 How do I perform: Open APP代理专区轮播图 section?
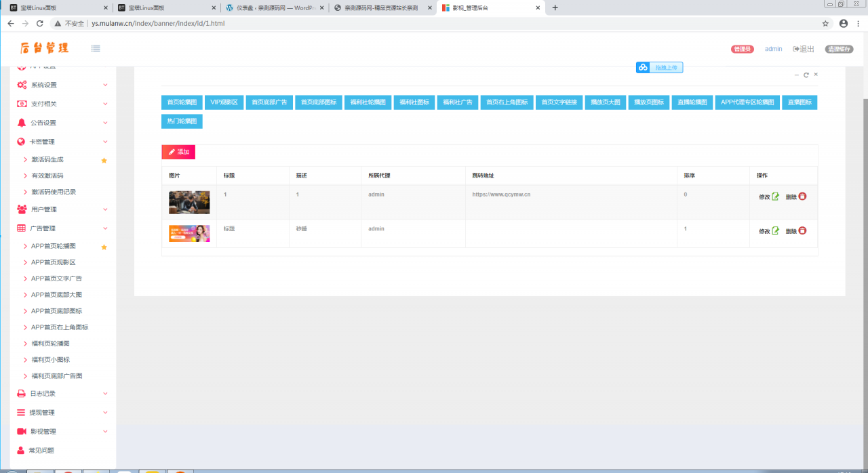(x=747, y=102)
